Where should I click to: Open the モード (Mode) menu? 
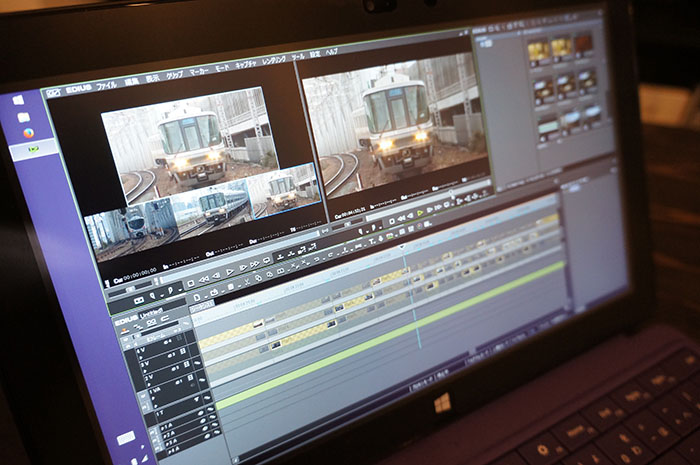222,68
